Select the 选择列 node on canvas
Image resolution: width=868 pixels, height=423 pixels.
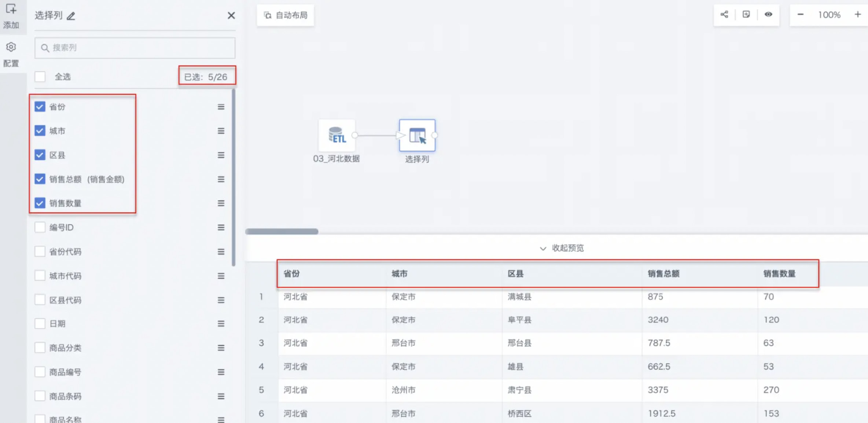(x=417, y=135)
